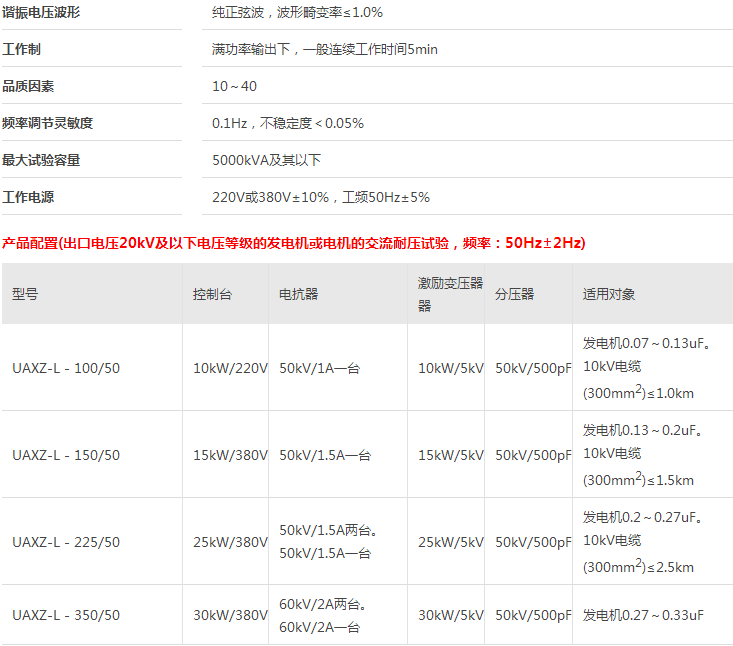This screenshot has height=646, width=733.
Task: Click the 5000kVA及其以下 value
Action: pyautogui.click(x=266, y=160)
